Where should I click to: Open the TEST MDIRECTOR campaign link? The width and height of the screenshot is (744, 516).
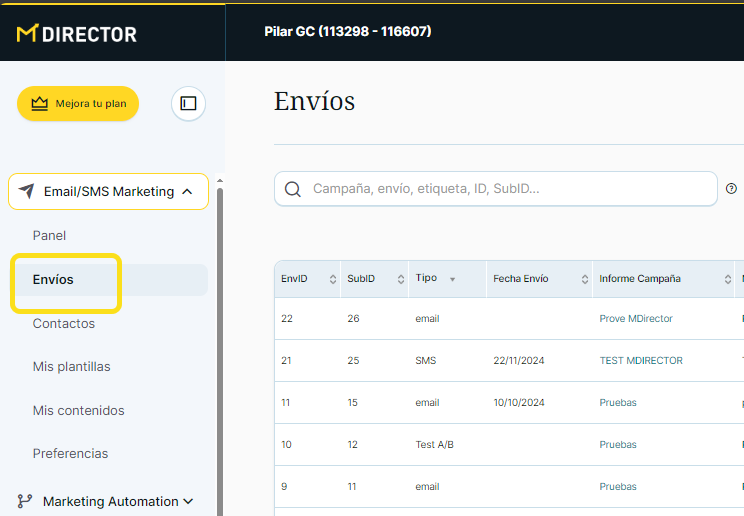point(640,361)
